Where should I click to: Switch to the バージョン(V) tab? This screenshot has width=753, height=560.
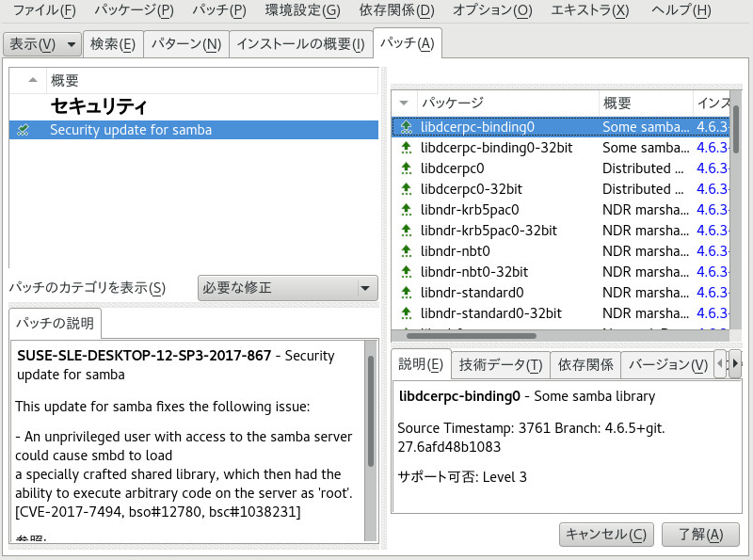click(x=667, y=365)
